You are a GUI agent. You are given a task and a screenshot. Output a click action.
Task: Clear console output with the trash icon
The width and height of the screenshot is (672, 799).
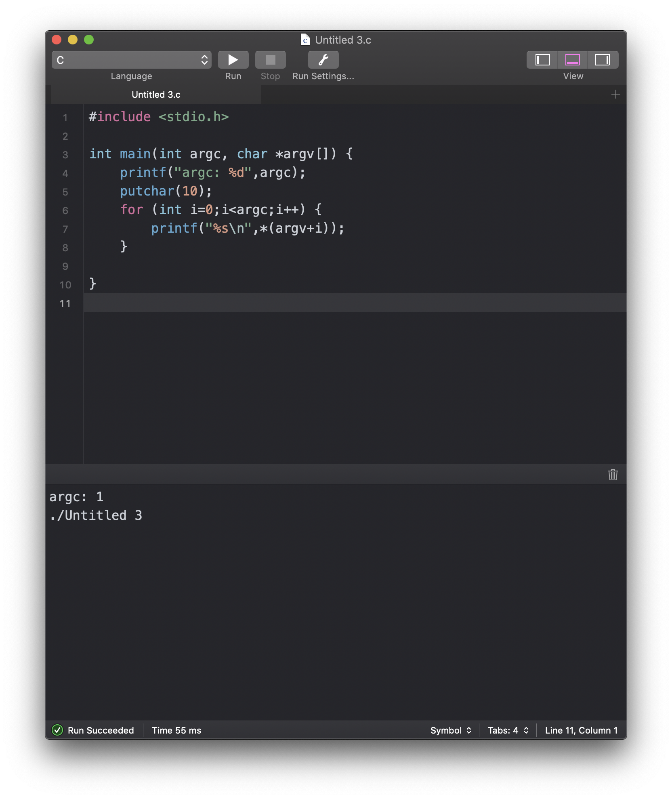click(x=613, y=474)
